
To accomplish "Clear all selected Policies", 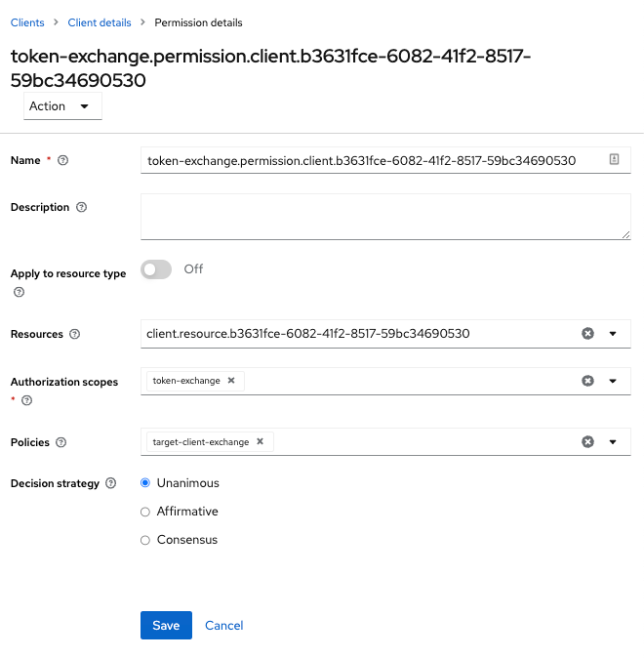I will (x=587, y=441).
